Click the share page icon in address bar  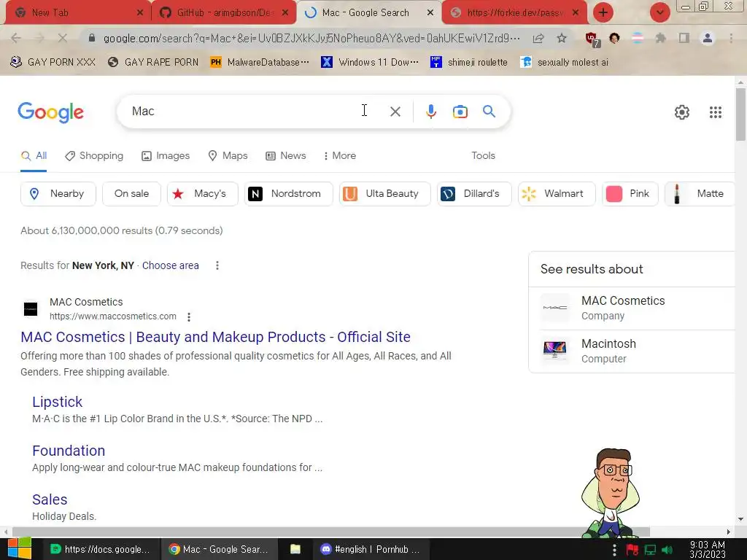point(538,38)
